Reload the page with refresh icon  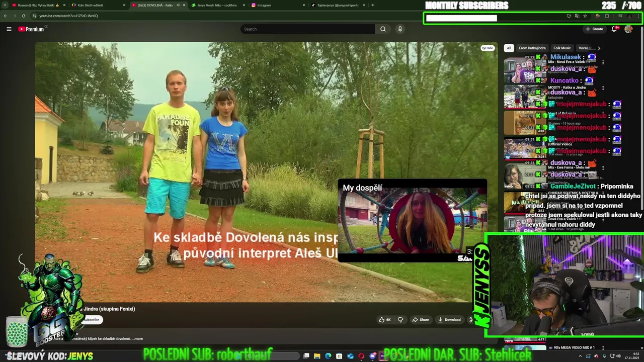(x=23, y=16)
